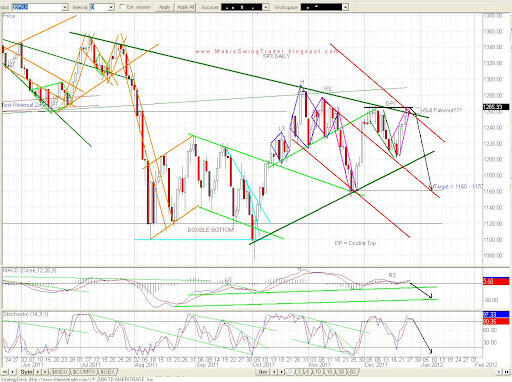
Task: Select the 15 minute interval tab
Action: click(329, 372)
